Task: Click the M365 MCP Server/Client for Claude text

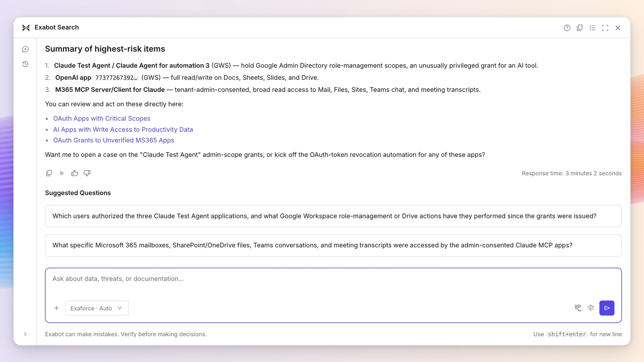Action: coord(110,90)
